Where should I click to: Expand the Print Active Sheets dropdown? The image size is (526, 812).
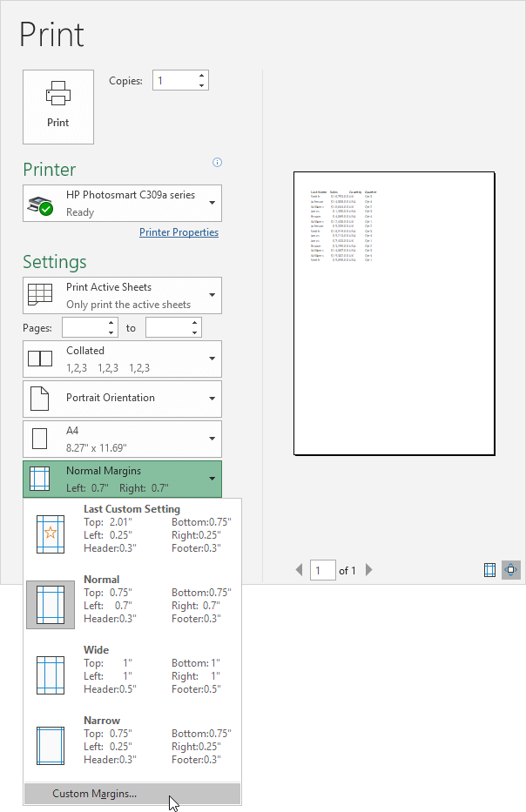[122, 295]
